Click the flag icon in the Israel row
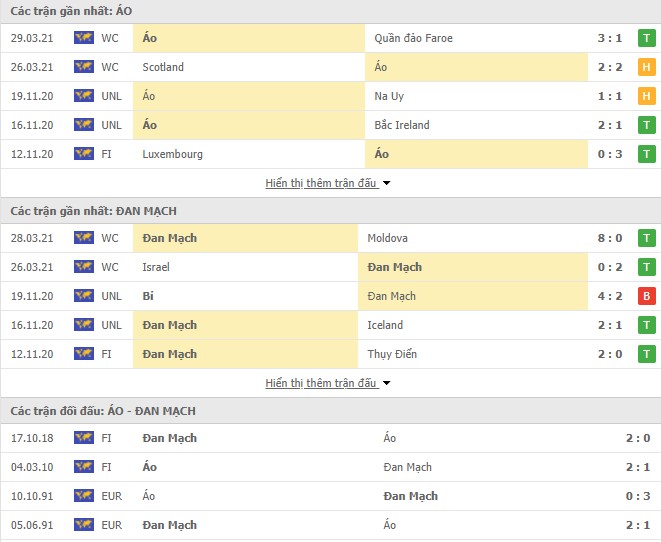 (83, 267)
